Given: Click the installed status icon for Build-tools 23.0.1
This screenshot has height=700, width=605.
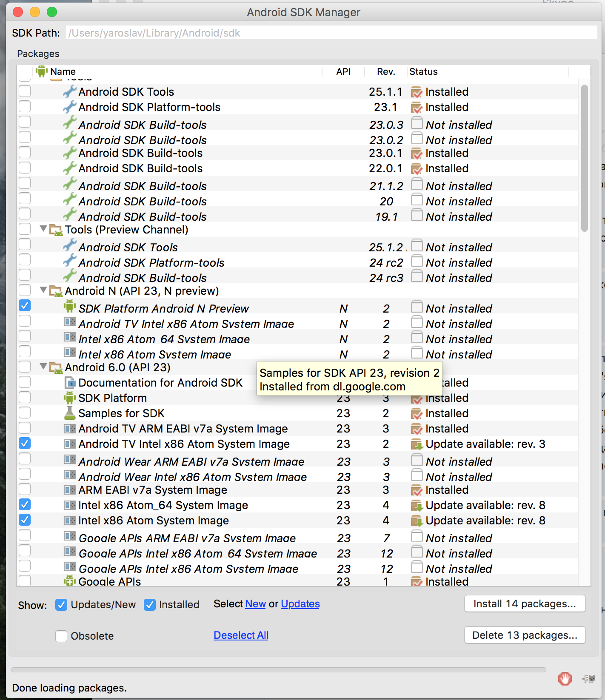Looking at the screenshot, I should point(417,153).
